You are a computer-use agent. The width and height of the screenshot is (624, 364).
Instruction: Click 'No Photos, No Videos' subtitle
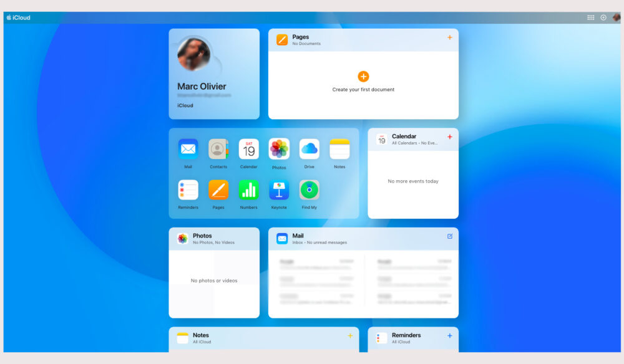[213, 242]
